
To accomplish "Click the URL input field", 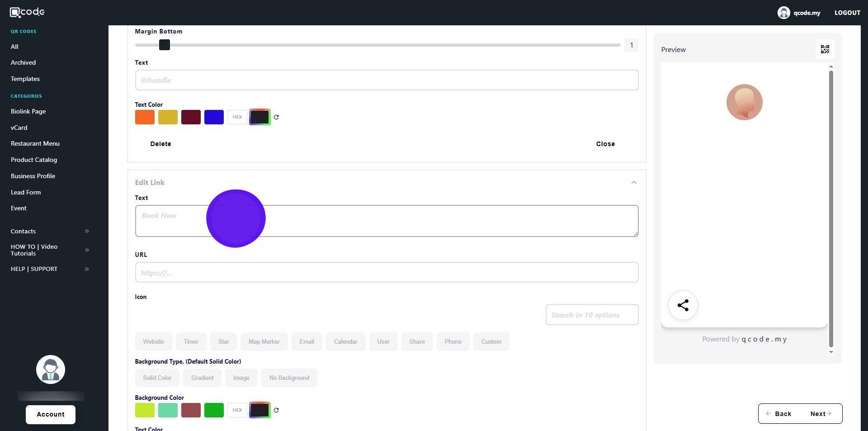I will [x=387, y=273].
